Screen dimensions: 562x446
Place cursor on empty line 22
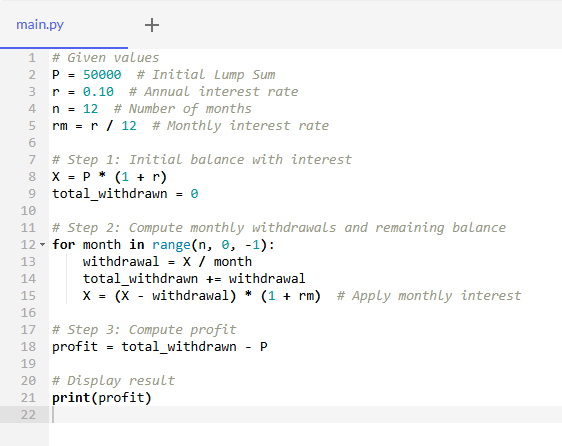(x=305, y=415)
